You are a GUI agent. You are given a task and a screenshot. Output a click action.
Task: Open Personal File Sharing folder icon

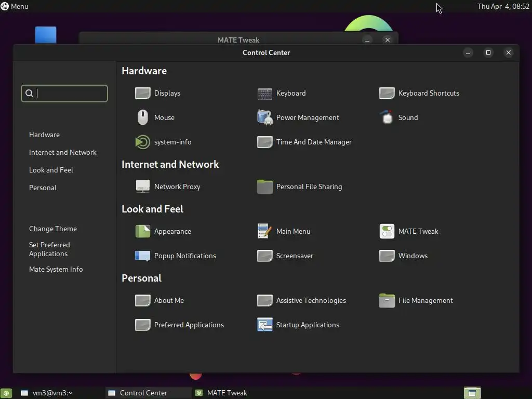coord(264,187)
